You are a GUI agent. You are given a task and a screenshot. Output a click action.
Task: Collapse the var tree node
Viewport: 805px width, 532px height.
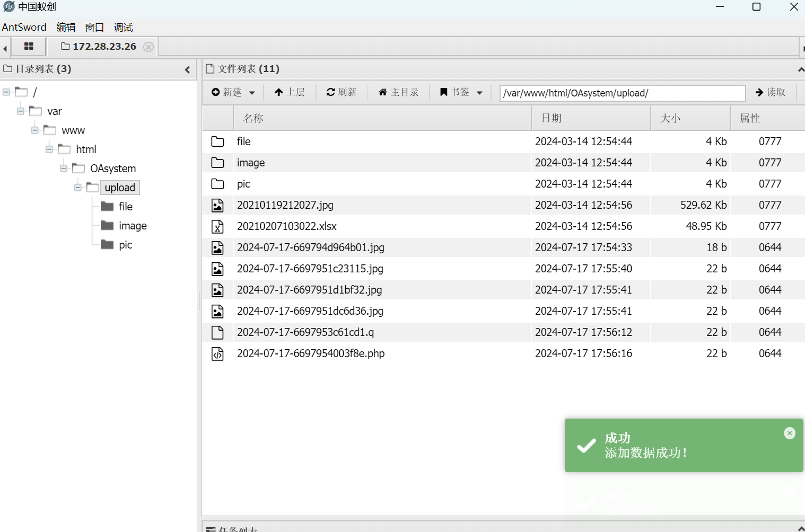click(x=21, y=111)
